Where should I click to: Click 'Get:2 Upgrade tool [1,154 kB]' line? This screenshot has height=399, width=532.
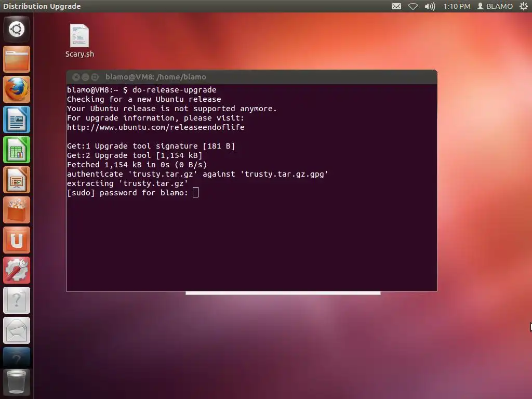[x=135, y=155]
